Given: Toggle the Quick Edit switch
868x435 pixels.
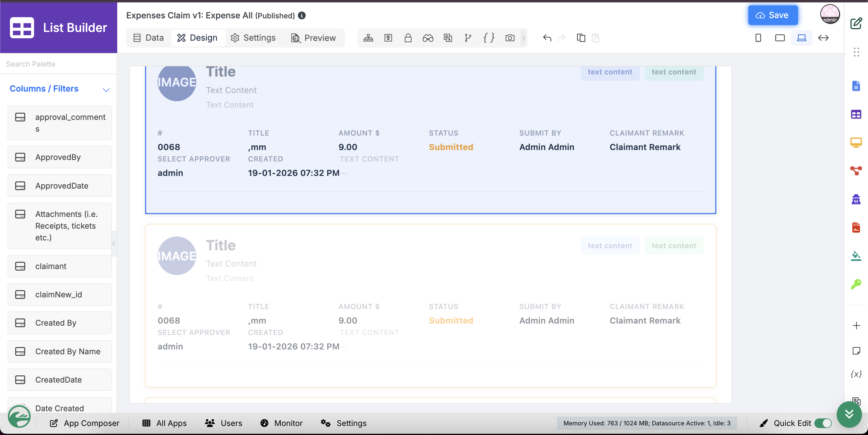Looking at the screenshot, I should click(x=823, y=423).
